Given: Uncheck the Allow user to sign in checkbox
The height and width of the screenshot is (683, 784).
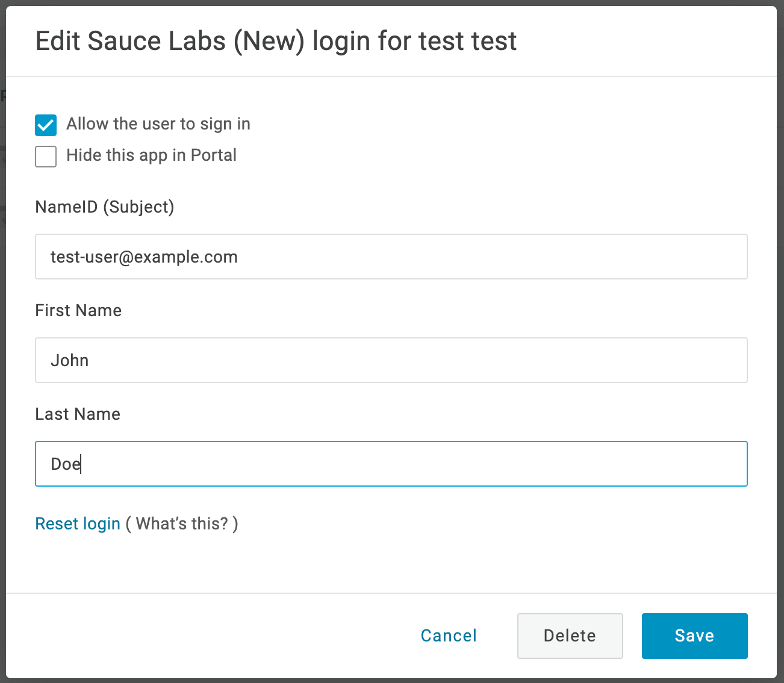Looking at the screenshot, I should pyautogui.click(x=46, y=125).
